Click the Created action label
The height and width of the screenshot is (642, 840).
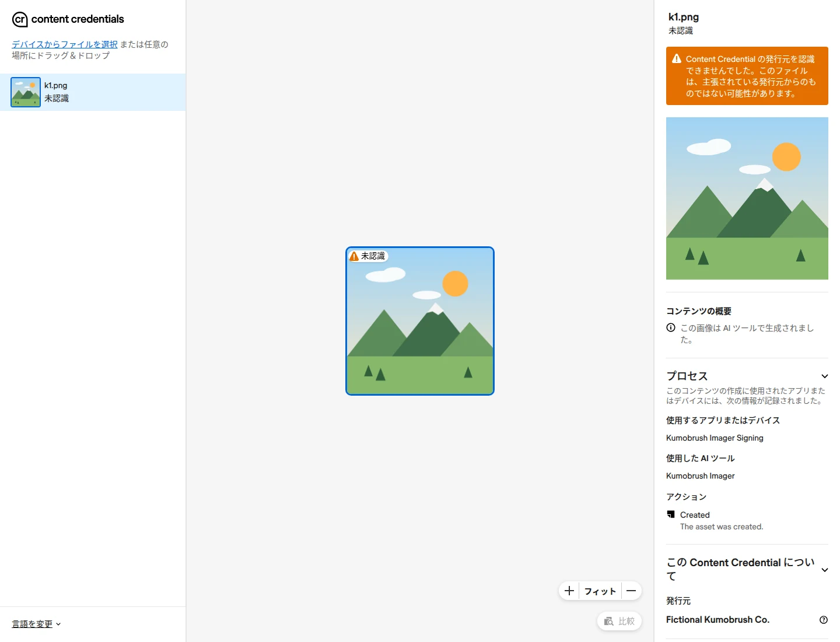[695, 515]
